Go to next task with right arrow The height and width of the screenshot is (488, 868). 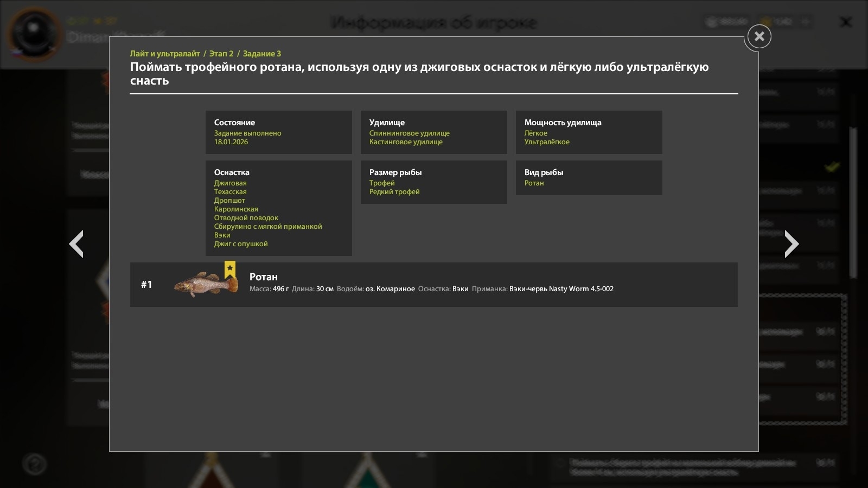tap(792, 244)
